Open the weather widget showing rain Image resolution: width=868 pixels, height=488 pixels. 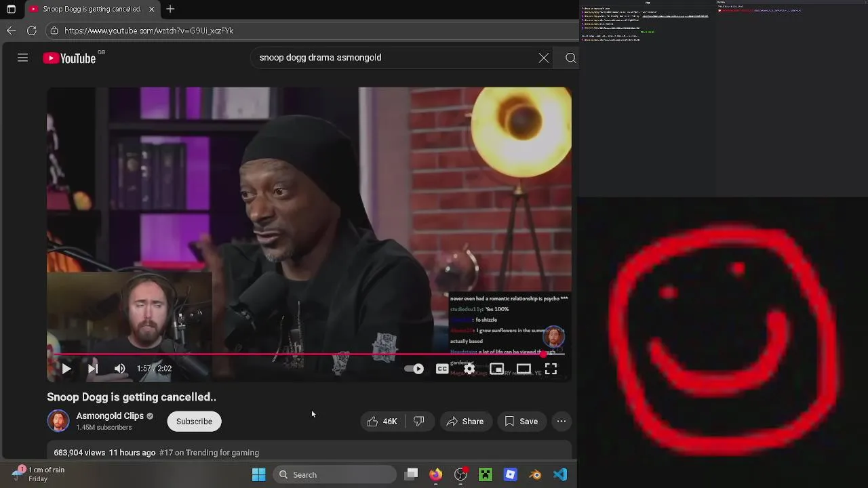(x=39, y=474)
